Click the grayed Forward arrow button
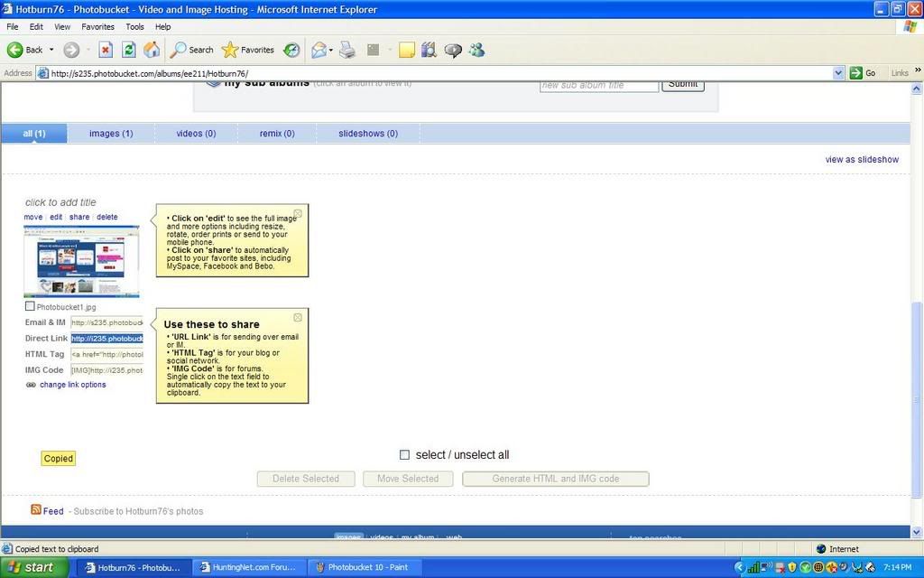 click(x=71, y=51)
